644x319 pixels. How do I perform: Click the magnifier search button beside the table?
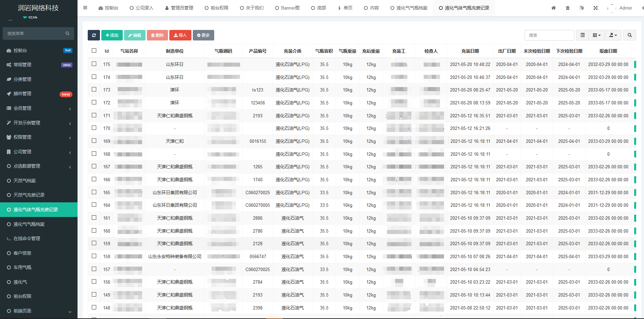630,35
